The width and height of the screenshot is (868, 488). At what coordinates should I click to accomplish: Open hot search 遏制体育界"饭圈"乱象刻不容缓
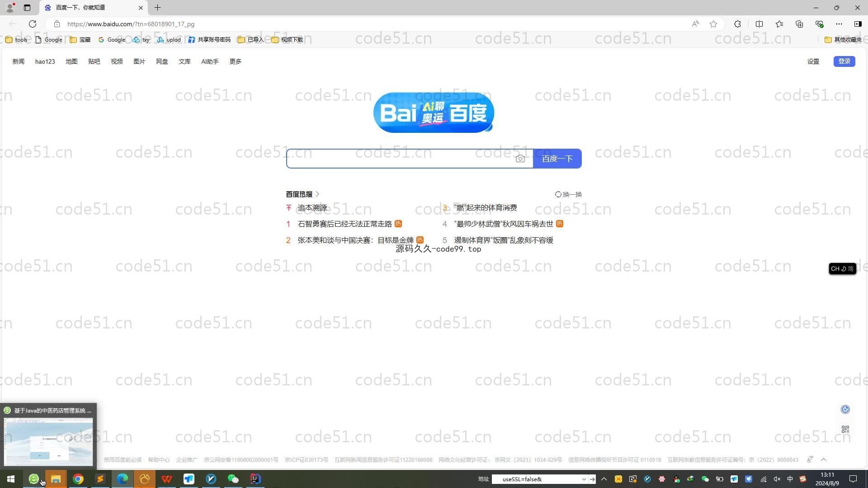[x=504, y=240]
